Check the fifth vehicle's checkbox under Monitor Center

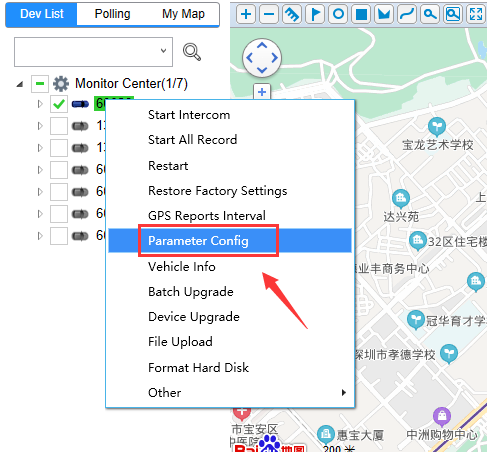[59, 192]
